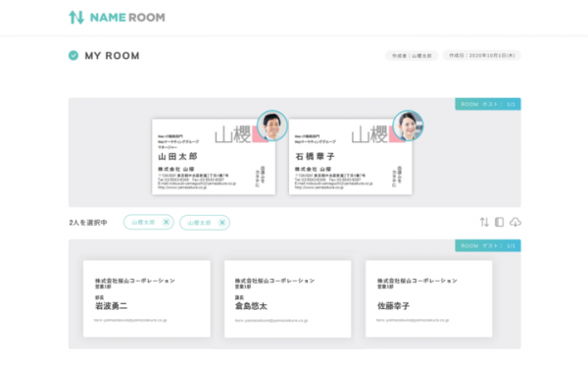Select the 石橋華子 business card

(x=350, y=157)
